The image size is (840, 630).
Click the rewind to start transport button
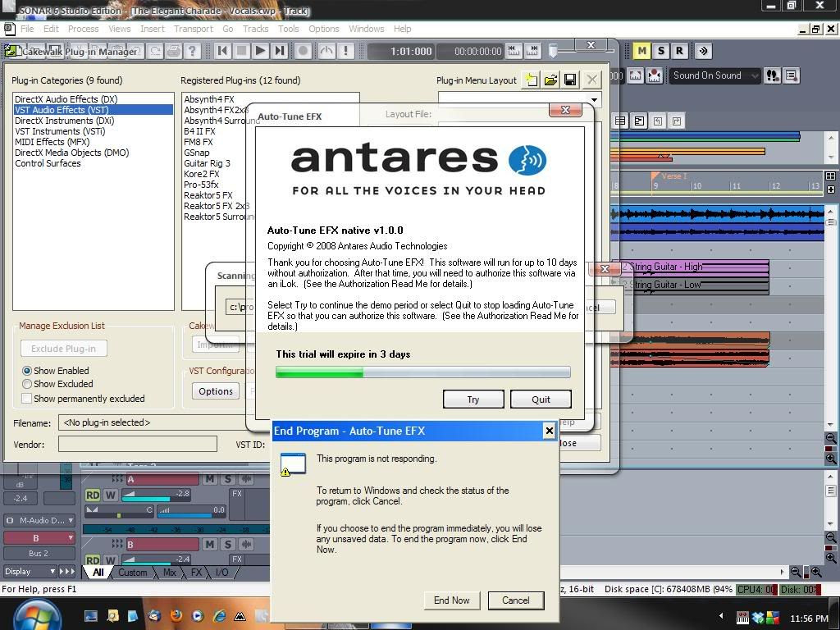point(222,51)
